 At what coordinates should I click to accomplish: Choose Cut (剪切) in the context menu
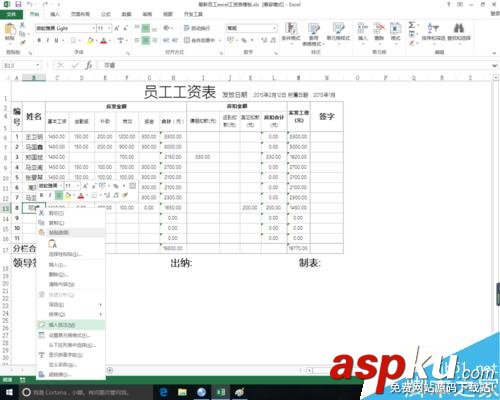(71, 213)
